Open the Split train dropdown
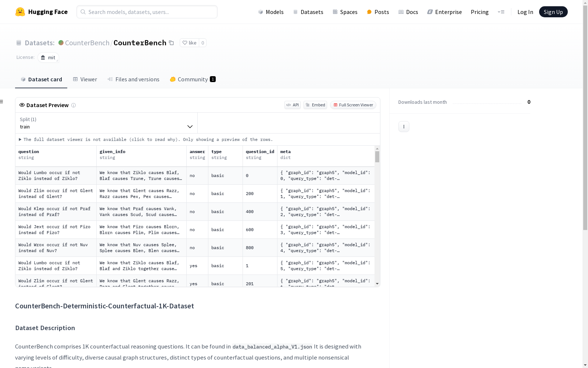Screen dimensions: 588x368 (x=106, y=123)
